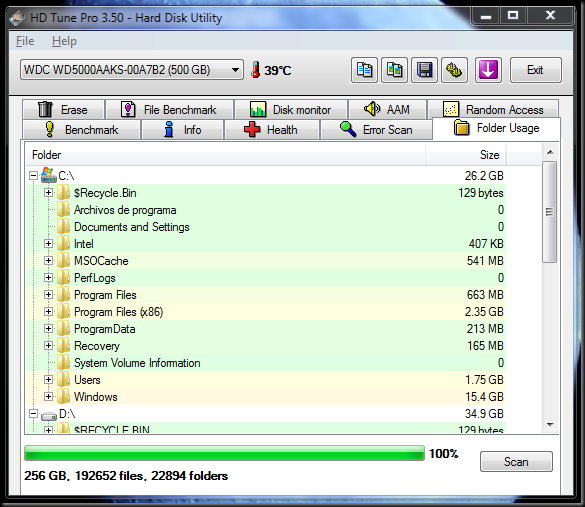
Task: Expand the Windows folder node
Action: click(x=48, y=396)
